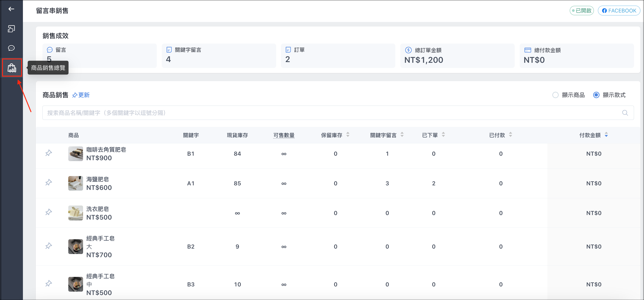Open the posts icon in the sidebar
This screenshot has height=300, width=644.
coord(11,29)
